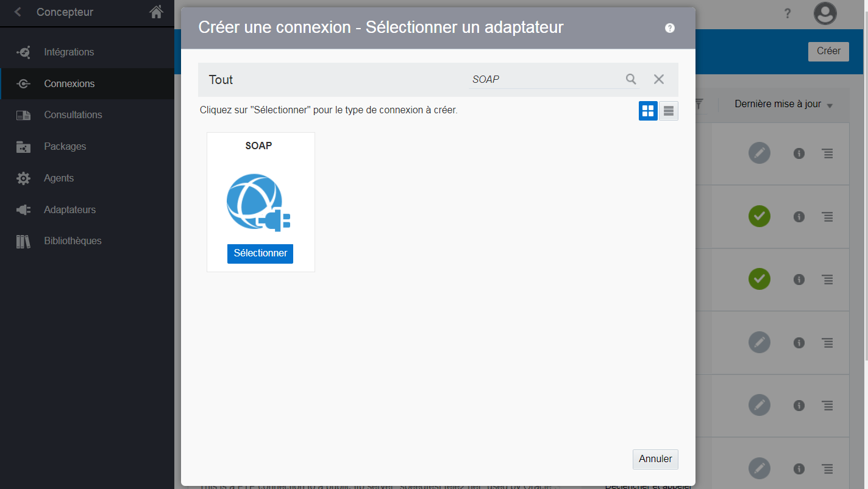Open the Agents gear icon
This screenshot has width=868, height=489.
click(23, 178)
